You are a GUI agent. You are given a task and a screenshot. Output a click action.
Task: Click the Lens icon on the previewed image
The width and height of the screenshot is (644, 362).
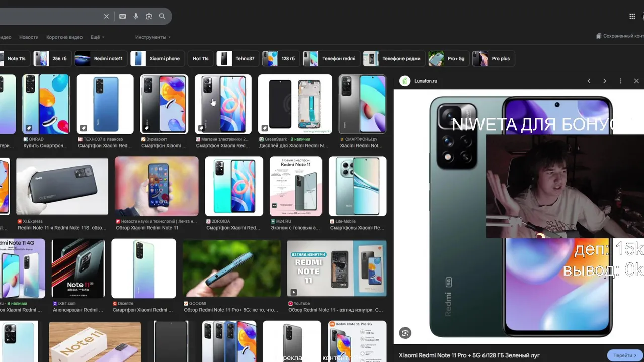[x=405, y=333]
